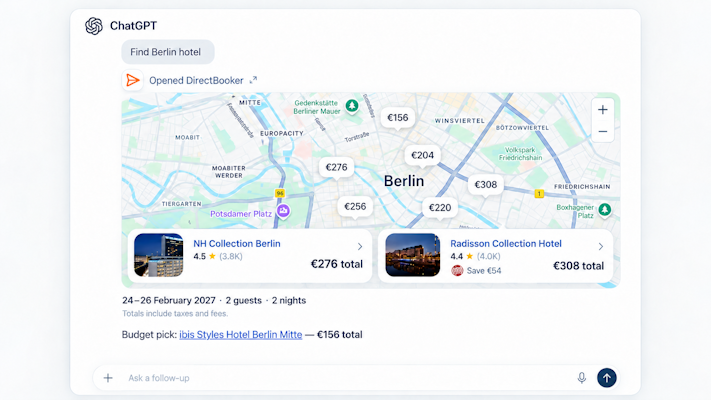Click the WINSVIERTEL map label
This screenshot has width=711, height=400.
click(x=460, y=121)
